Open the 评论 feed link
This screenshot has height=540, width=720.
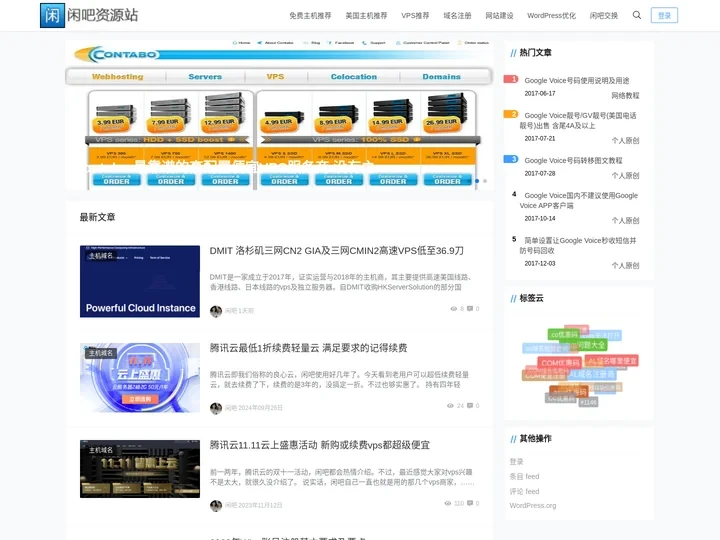(524, 491)
